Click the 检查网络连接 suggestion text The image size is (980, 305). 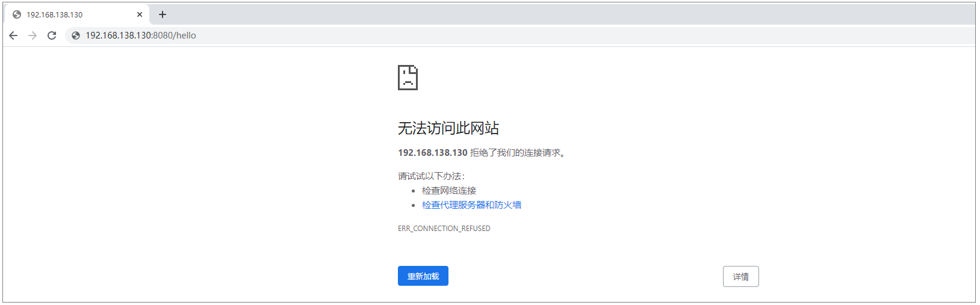click(449, 191)
